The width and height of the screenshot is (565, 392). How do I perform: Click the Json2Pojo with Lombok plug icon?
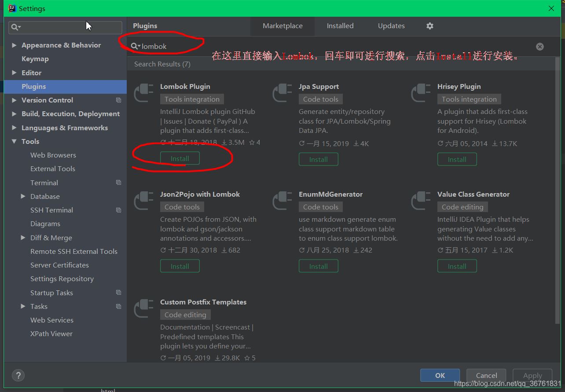(143, 201)
